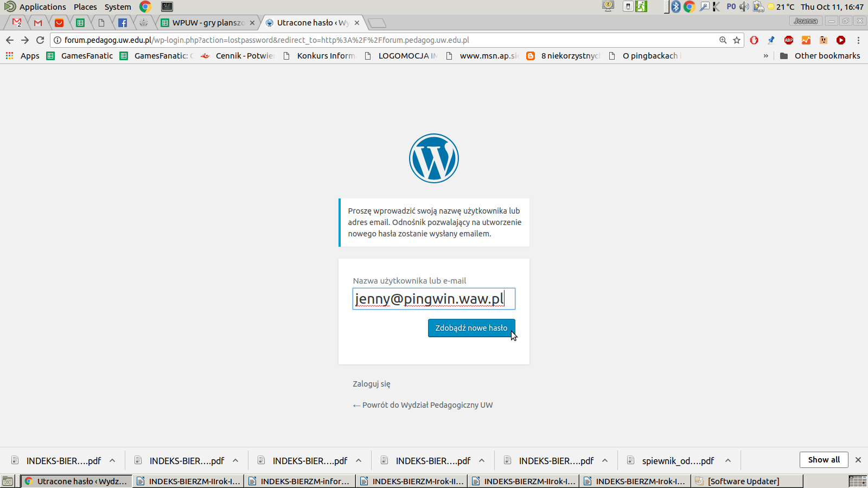The image size is (868, 488).
Task: Click the blue pushpin extension icon
Action: [x=771, y=40]
